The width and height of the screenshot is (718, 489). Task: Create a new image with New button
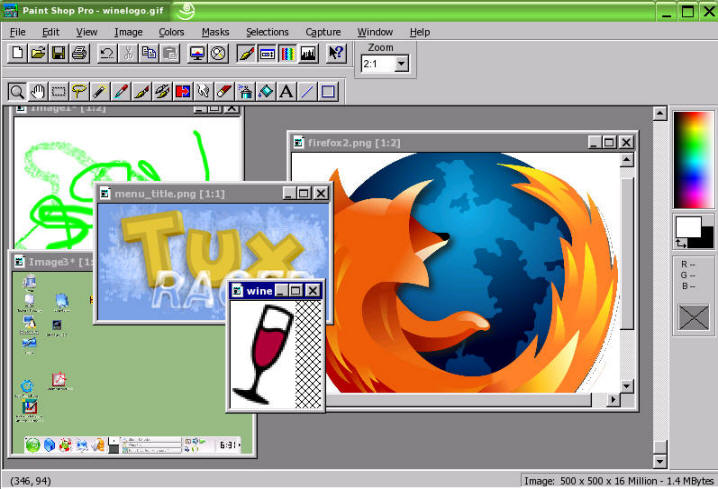click(x=17, y=53)
